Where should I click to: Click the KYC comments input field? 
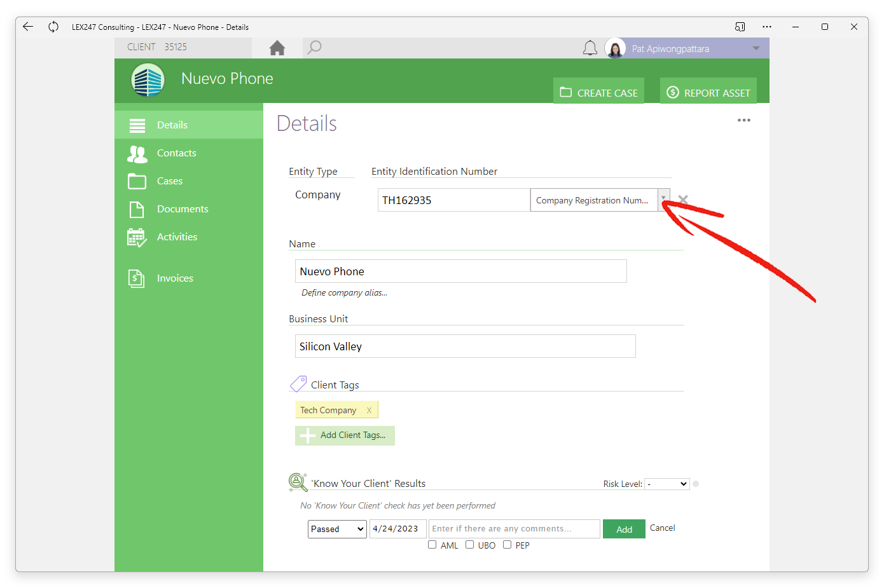point(515,529)
